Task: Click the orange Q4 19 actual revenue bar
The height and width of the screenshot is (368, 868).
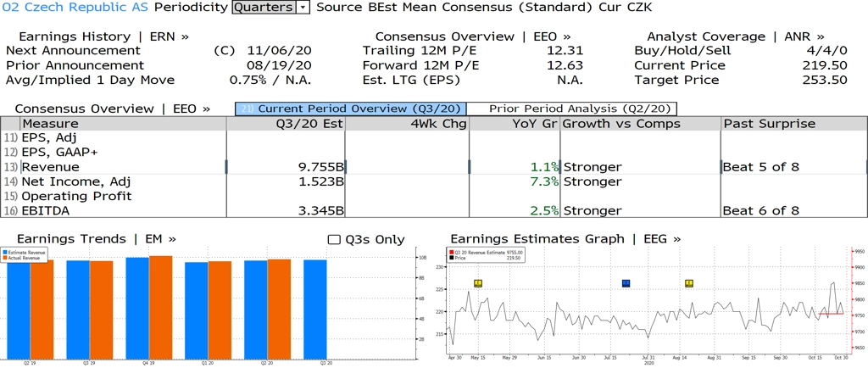Action: [x=160, y=307]
